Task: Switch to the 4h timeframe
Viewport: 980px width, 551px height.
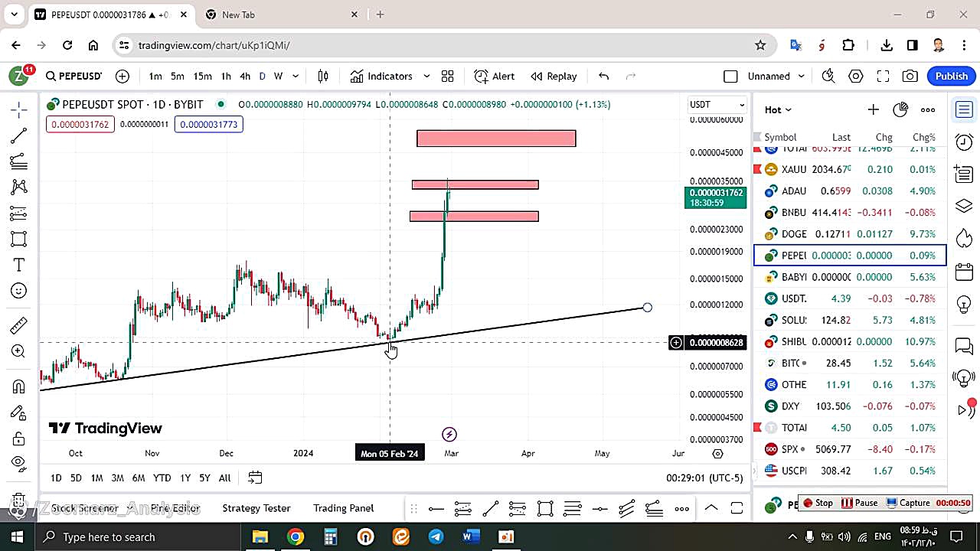Action: [x=245, y=76]
